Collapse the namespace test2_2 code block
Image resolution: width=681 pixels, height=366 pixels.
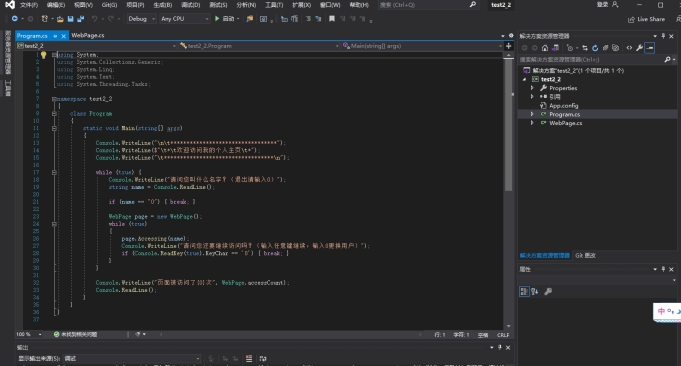pyautogui.click(x=54, y=99)
